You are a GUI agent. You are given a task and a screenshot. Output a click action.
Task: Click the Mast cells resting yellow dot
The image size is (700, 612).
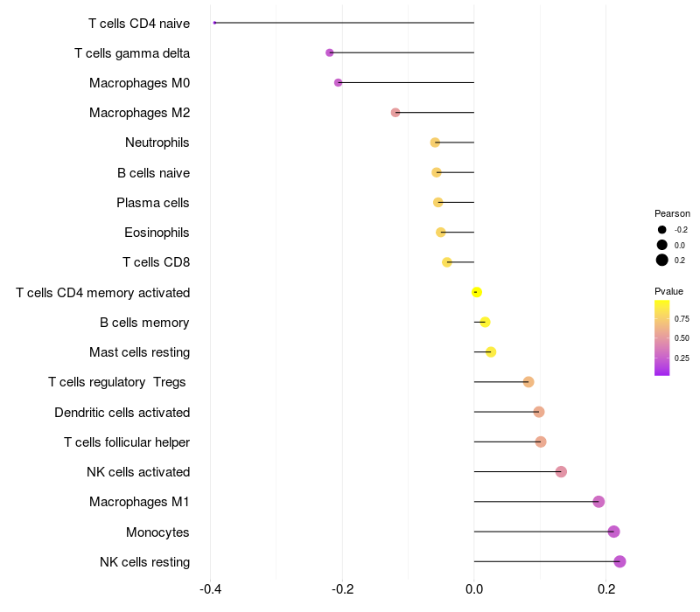pos(491,352)
